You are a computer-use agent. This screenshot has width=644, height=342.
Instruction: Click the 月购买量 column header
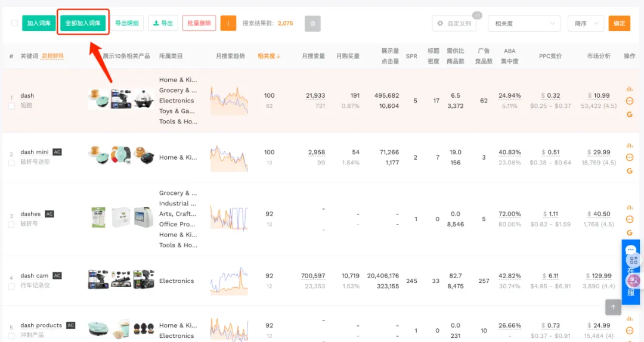click(x=348, y=56)
